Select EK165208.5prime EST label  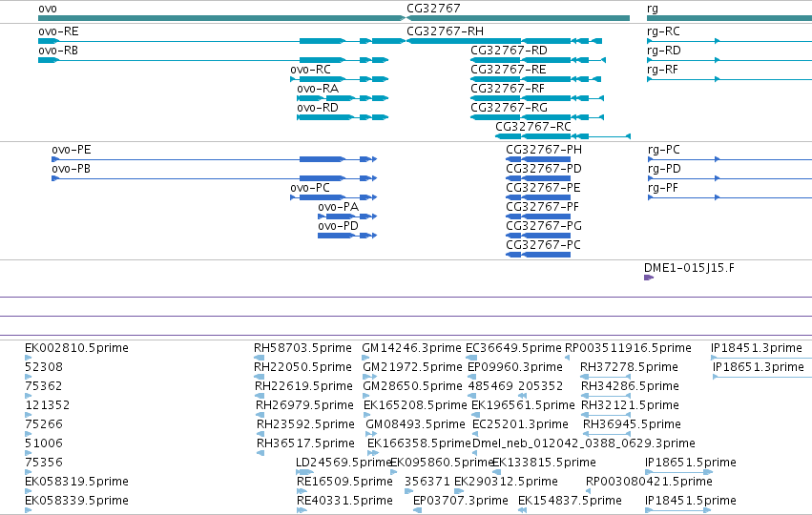[x=415, y=405]
